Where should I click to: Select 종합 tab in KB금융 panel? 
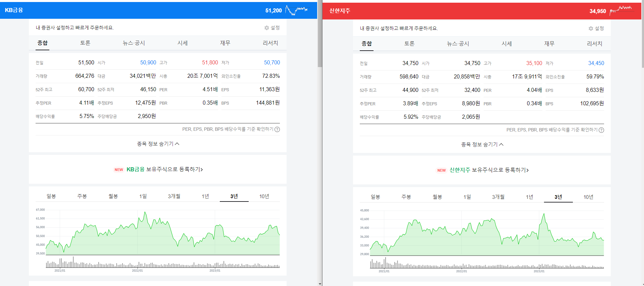43,43
